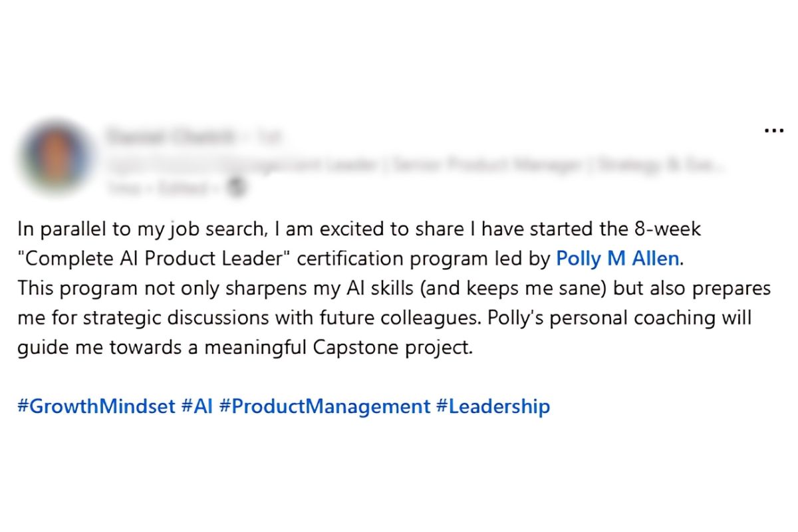
Task: Open the post author's profile photo
Action: (56, 157)
